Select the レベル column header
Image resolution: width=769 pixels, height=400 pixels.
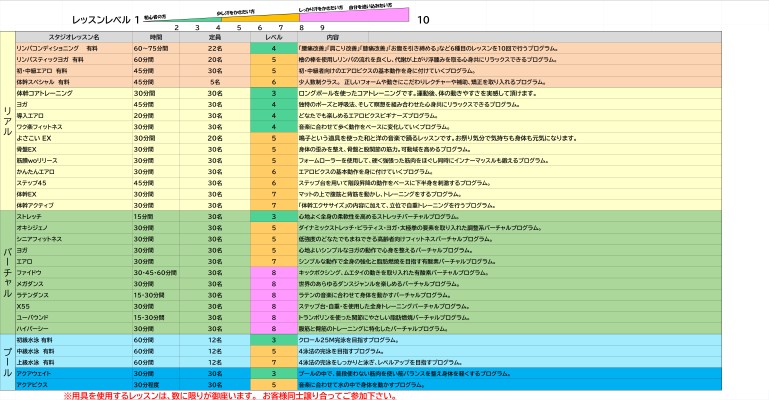(x=273, y=36)
